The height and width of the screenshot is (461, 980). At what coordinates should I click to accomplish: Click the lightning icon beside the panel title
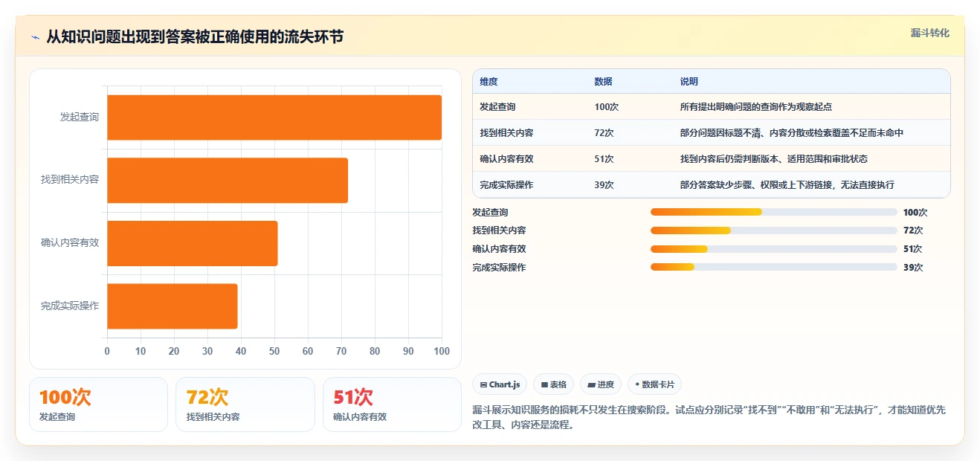point(36,37)
